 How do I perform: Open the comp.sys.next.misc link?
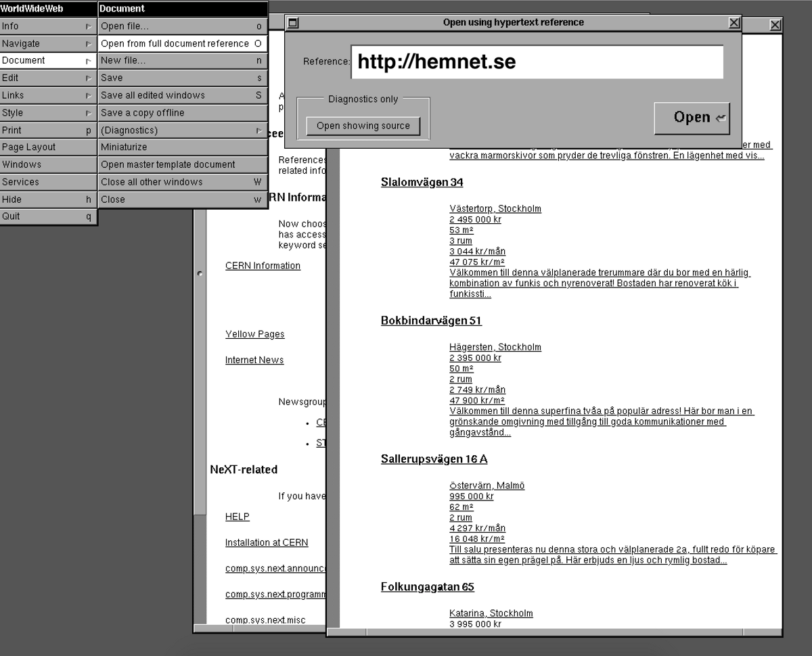point(265,620)
